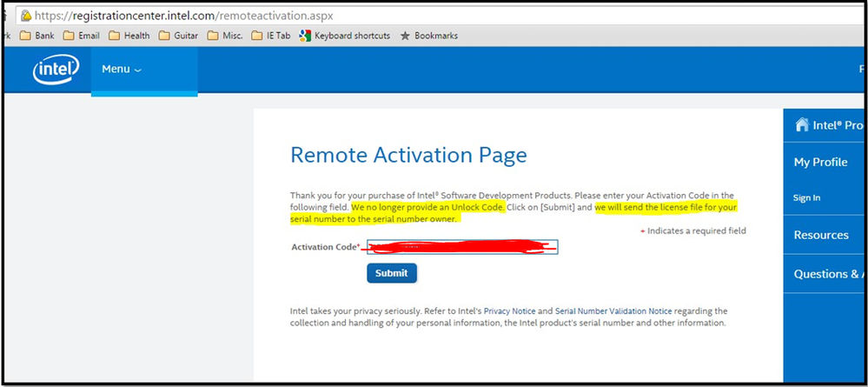Open the Bank bookmarks folder
The height and width of the screenshot is (387, 868).
coord(36,36)
